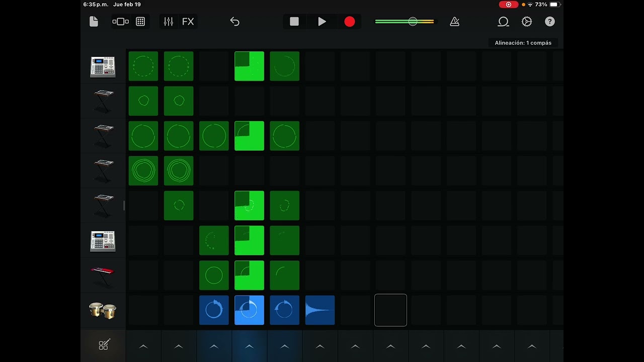Select keyboard track header in fourth row
The height and width of the screenshot is (362, 644).
click(x=103, y=171)
